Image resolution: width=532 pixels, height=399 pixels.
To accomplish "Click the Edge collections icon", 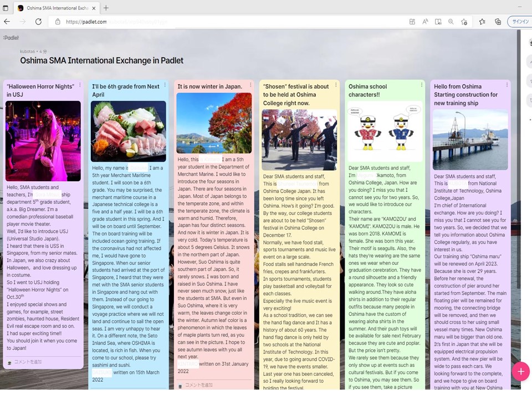I will point(498,22).
